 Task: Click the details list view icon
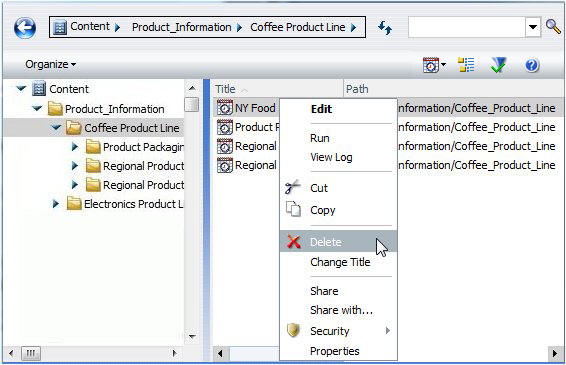point(466,65)
